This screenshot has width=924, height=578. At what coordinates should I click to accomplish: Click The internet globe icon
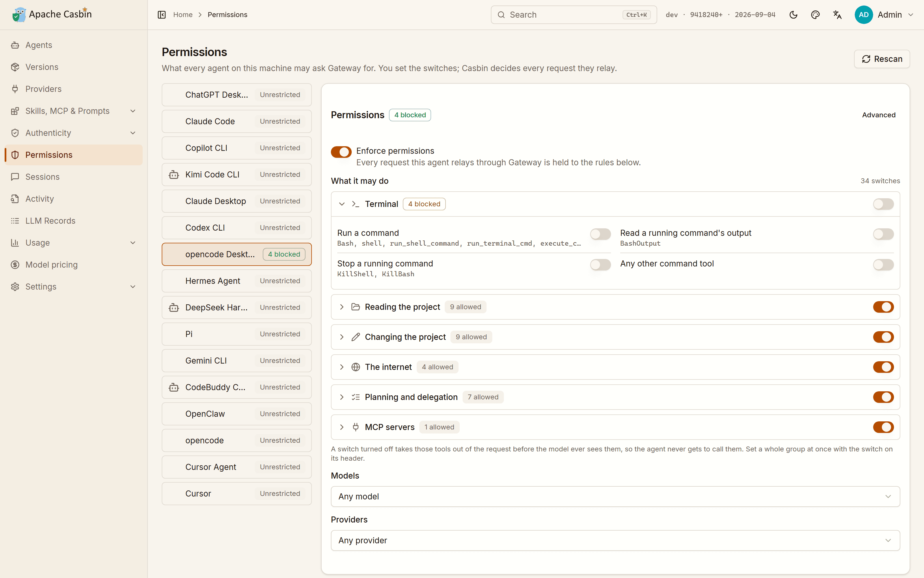coord(355,367)
